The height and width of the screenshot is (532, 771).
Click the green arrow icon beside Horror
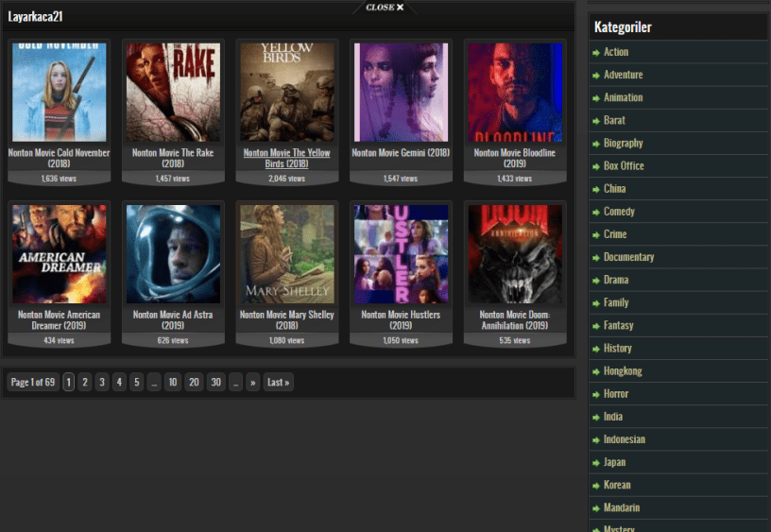click(x=596, y=394)
